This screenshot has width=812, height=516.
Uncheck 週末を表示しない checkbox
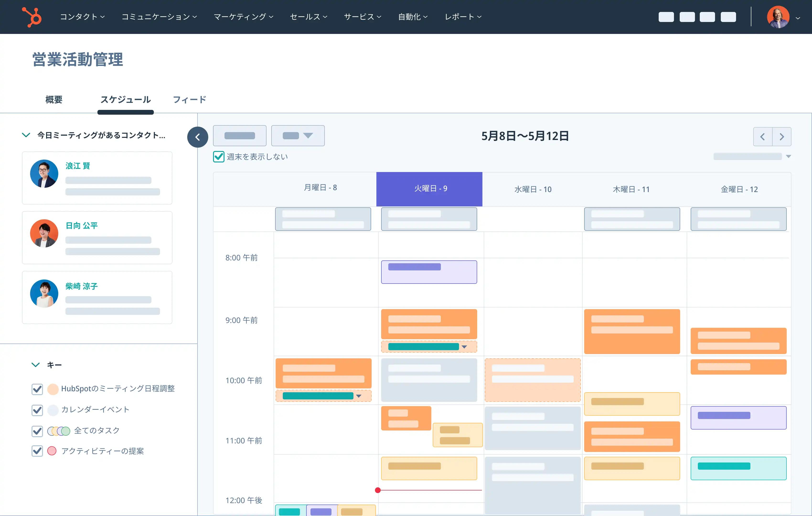[x=219, y=156]
